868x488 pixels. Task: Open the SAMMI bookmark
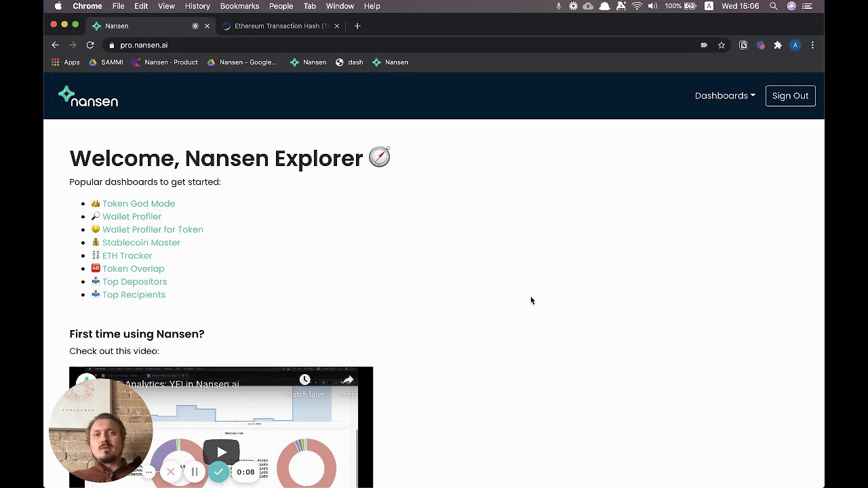point(106,62)
